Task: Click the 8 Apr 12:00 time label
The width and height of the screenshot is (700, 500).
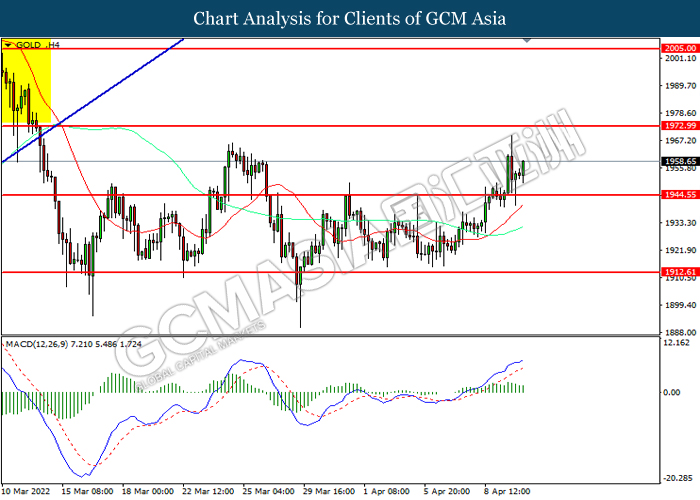Action: point(507,491)
